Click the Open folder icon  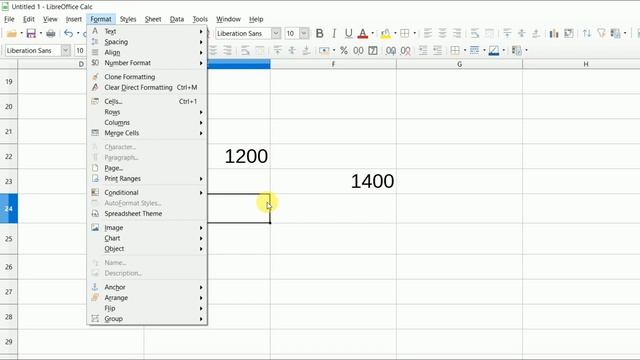(x=11, y=33)
